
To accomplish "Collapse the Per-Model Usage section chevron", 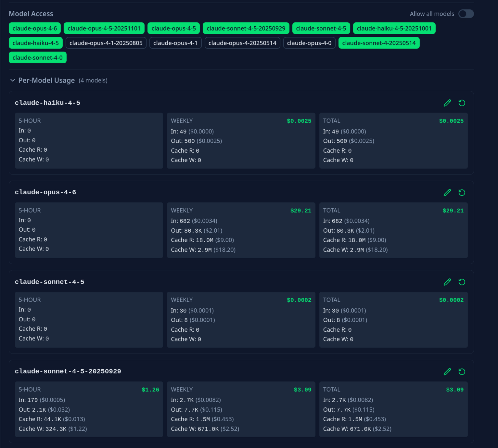I will tap(13, 80).
